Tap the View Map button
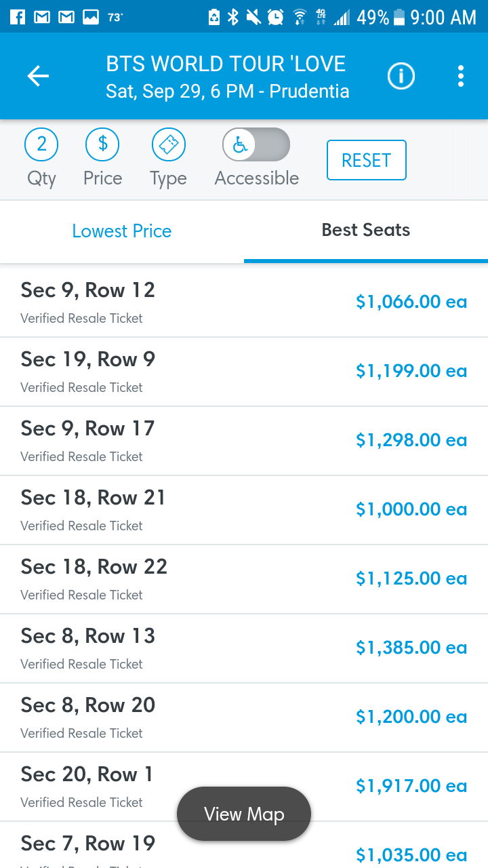Screen dimensions: 488x868 tap(244, 814)
